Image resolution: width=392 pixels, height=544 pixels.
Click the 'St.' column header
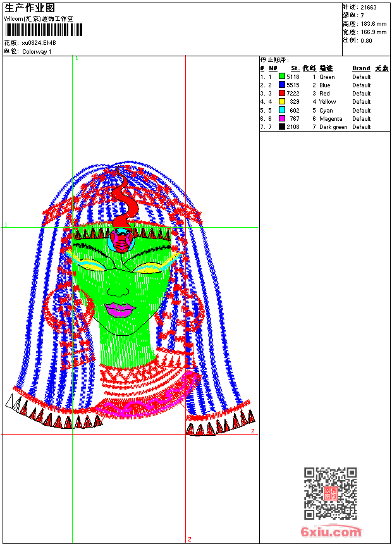click(x=295, y=68)
